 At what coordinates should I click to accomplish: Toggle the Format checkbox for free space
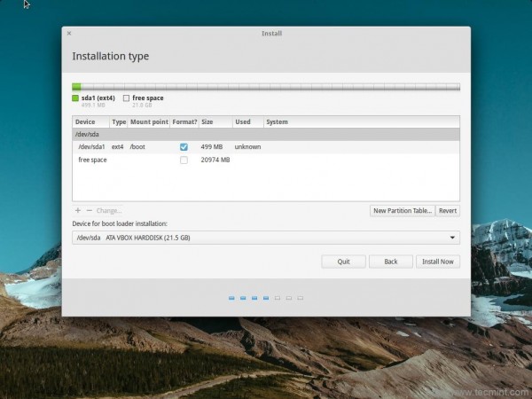pyautogui.click(x=184, y=160)
